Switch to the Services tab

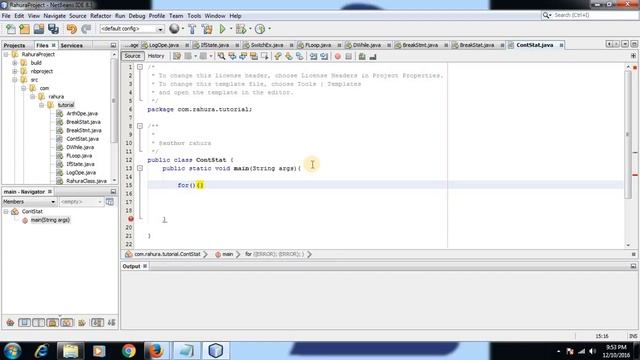click(x=72, y=45)
